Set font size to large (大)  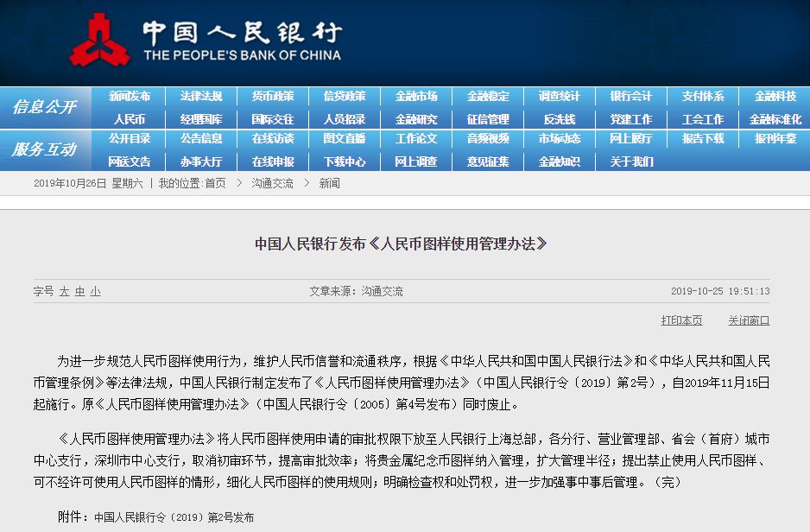click(64, 292)
